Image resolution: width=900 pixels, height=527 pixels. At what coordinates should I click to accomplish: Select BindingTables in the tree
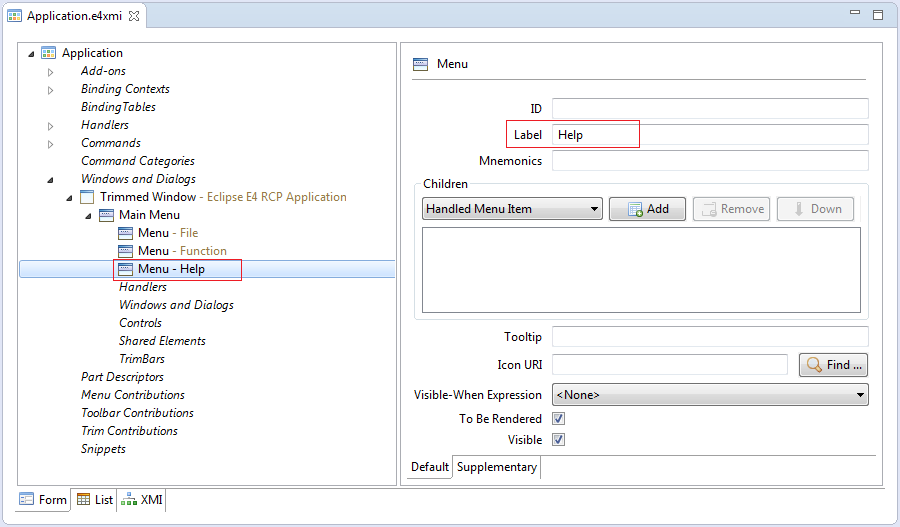(x=118, y=107)
